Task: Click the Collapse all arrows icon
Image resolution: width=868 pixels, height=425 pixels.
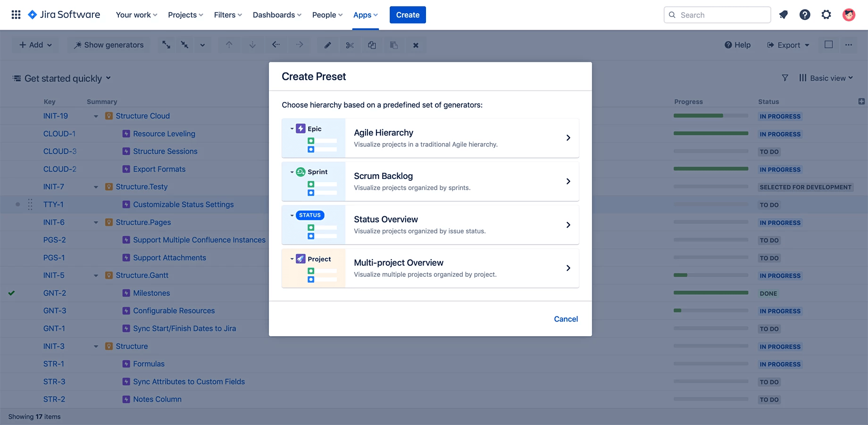Action: (184, 45)
